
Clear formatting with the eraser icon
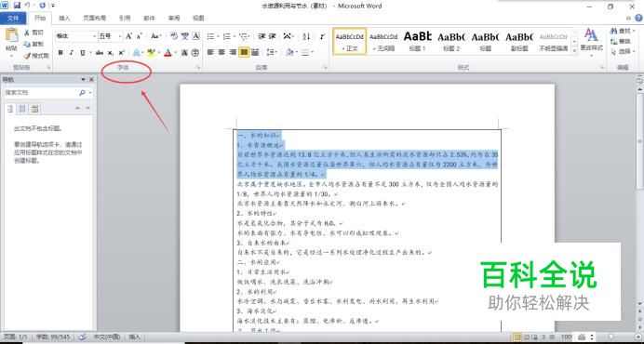coord(174,36)
